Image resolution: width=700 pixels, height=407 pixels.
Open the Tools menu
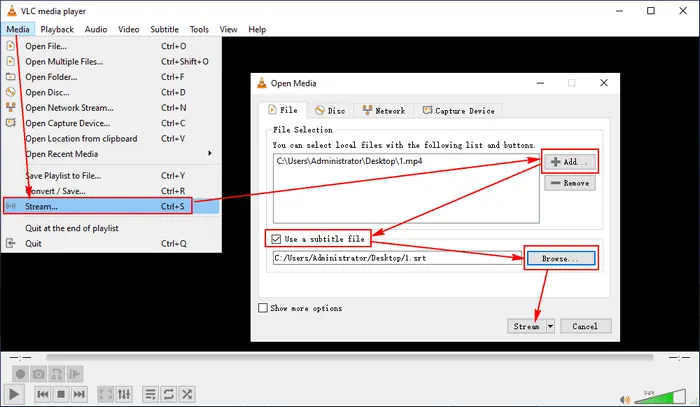[199, 29]
